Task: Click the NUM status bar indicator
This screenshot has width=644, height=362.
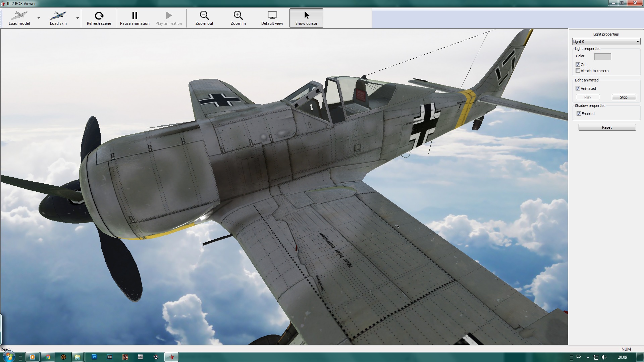Action: (x=626, y=349)
